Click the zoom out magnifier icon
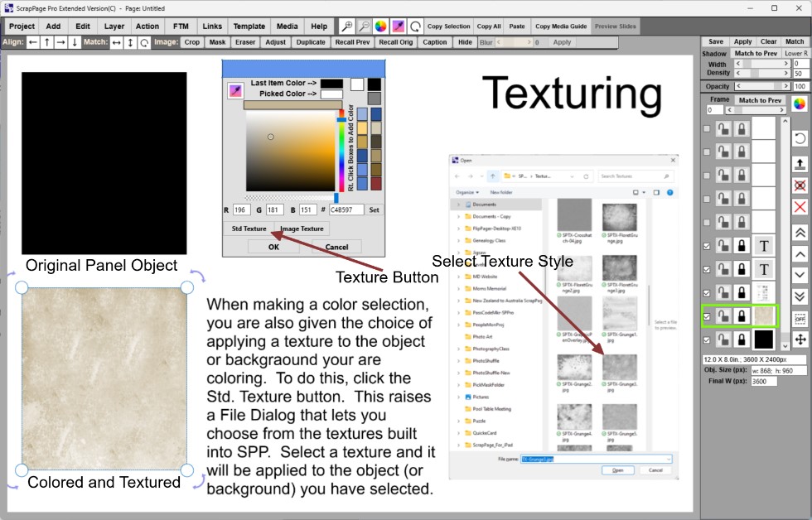The width and height of the screenshot is (812, 520). point(364,26)
